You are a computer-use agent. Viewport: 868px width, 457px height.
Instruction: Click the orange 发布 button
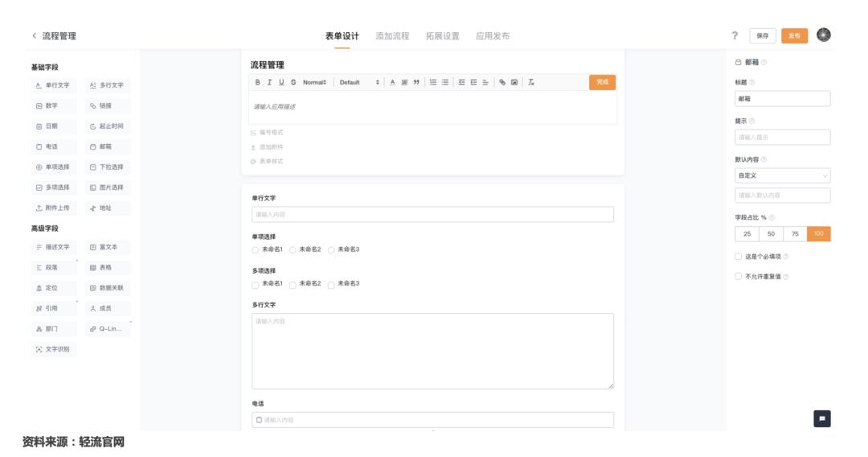pyautogui.click(x=794, y=35)
